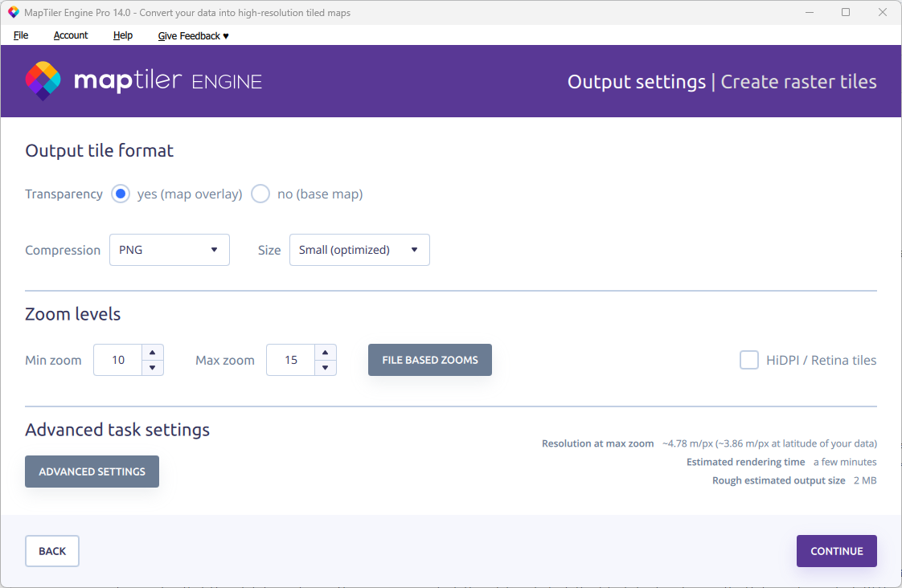Open the Give Feedback menu
The width and height of the screenshot is (902, 588).
[193, 35]
